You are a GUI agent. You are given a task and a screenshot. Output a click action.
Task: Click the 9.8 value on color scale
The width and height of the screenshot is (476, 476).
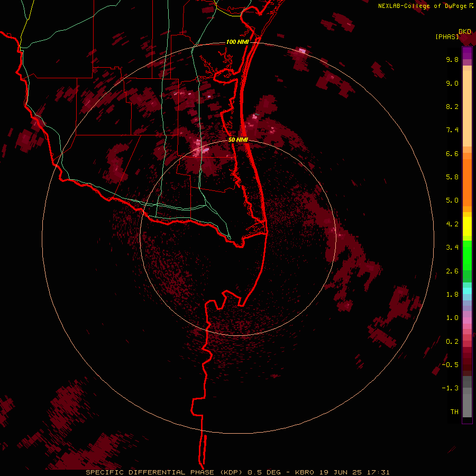[x=452, y=59]
